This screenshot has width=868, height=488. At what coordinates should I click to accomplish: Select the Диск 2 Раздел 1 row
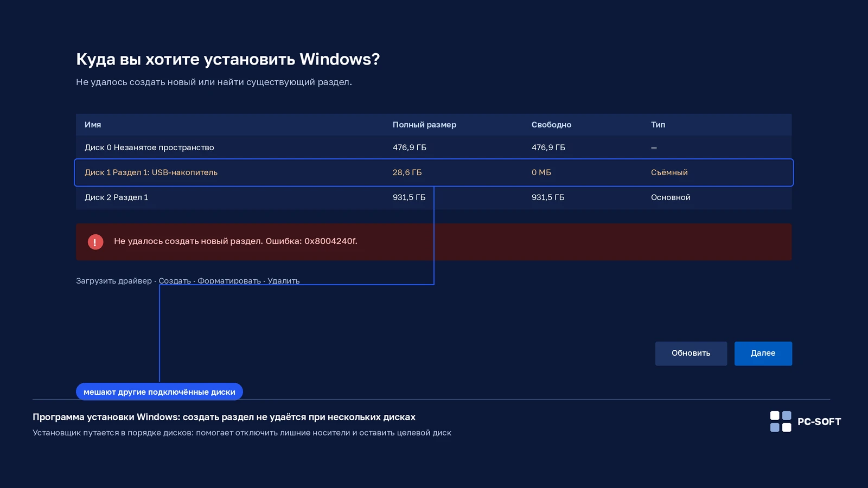tap(433, 197)
